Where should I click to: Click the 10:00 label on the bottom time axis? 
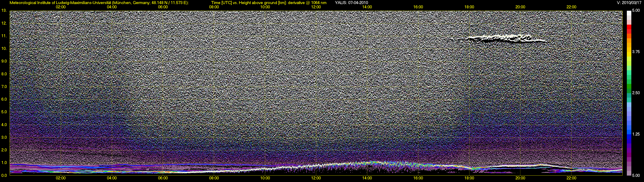click(265, 178)
